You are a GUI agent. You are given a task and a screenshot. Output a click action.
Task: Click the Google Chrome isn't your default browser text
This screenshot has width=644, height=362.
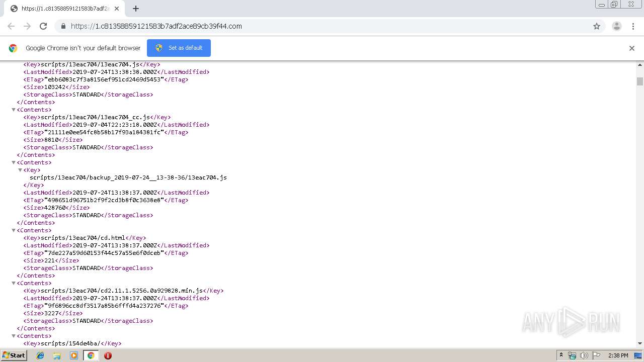point(83,48)
